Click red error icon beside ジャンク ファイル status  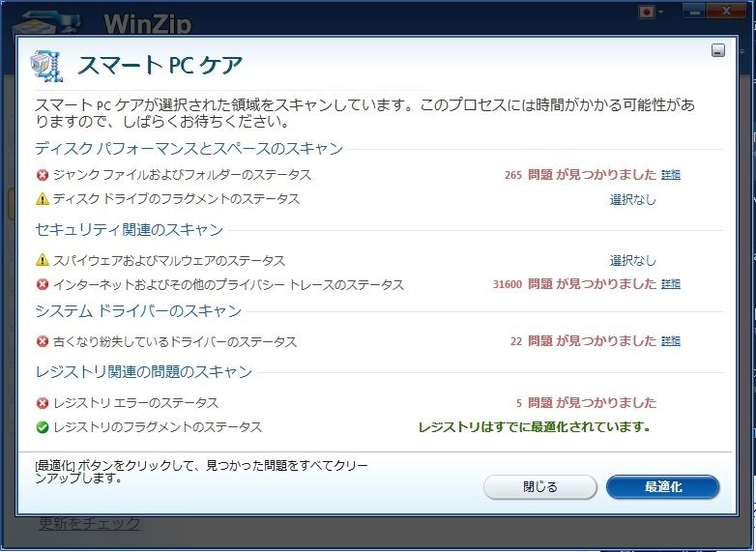click(x=43, y=175)
